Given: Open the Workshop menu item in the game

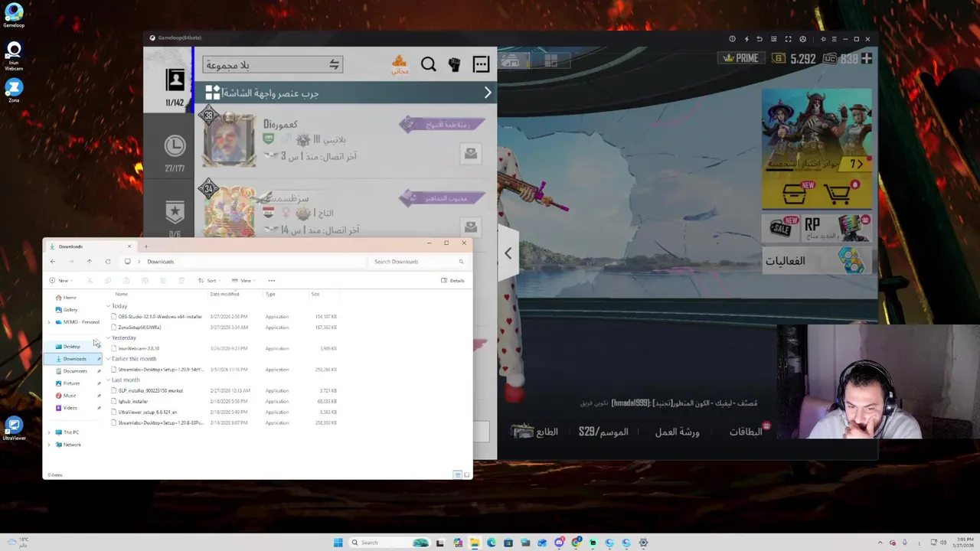Looking at the screenshot, I should 677,432.
